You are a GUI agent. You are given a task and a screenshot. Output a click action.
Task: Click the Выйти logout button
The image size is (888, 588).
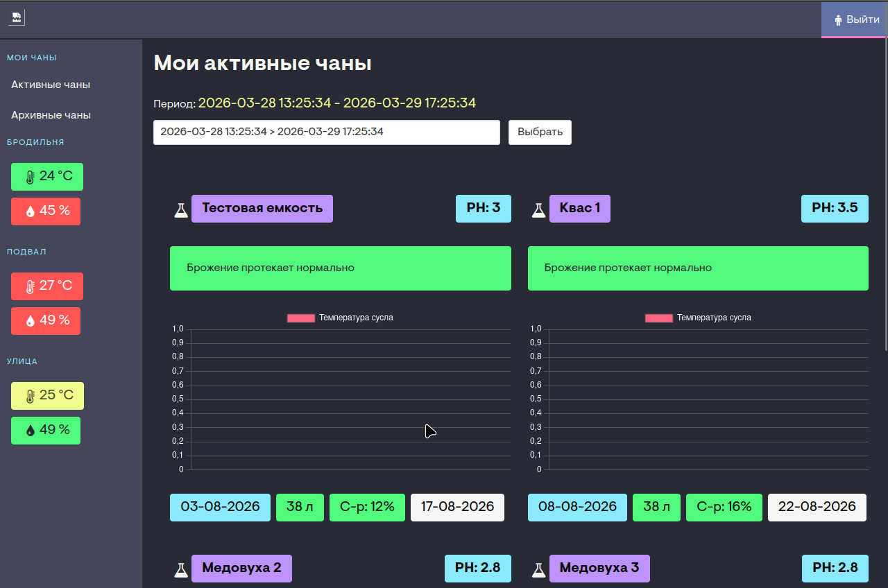[855, 19]
